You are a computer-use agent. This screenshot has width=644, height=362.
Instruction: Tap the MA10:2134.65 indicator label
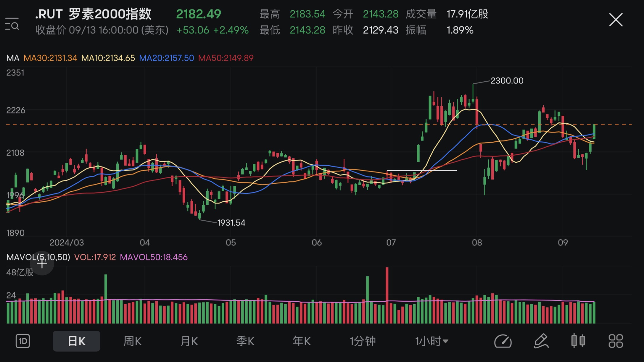tap(108, 58)
